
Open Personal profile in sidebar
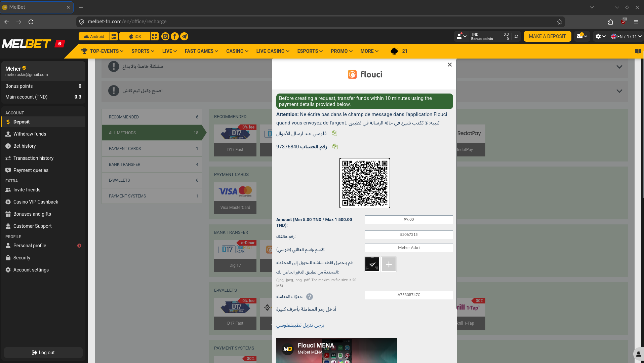point(43,246)
